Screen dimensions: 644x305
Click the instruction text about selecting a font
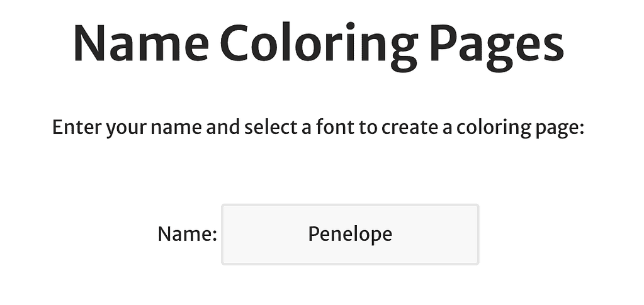click(318, 128)
